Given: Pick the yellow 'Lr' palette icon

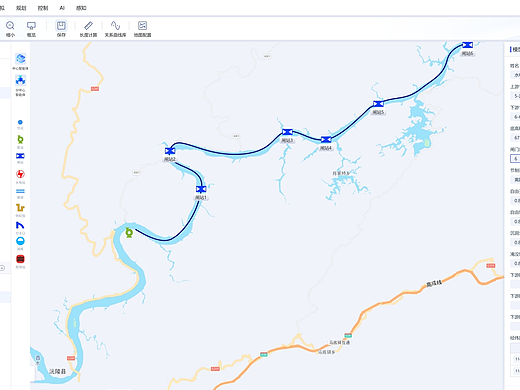Looking at the screenshot, I should [20, 208].
